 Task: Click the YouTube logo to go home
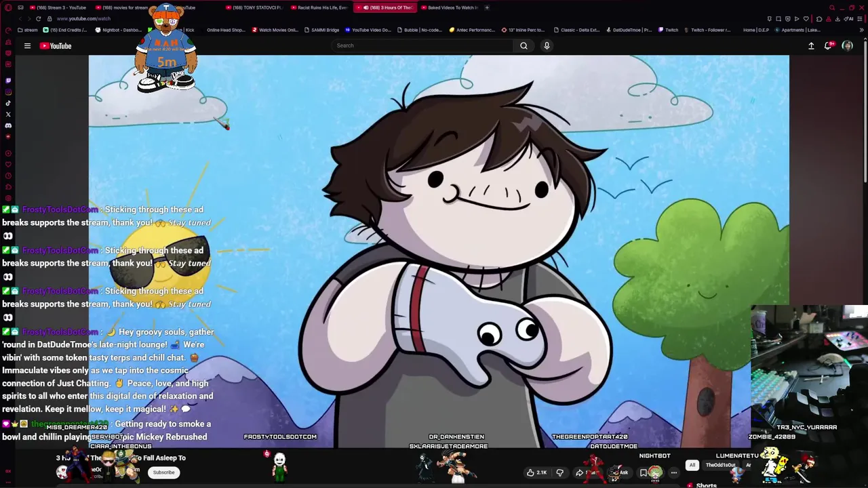click(x=56, y=45)
